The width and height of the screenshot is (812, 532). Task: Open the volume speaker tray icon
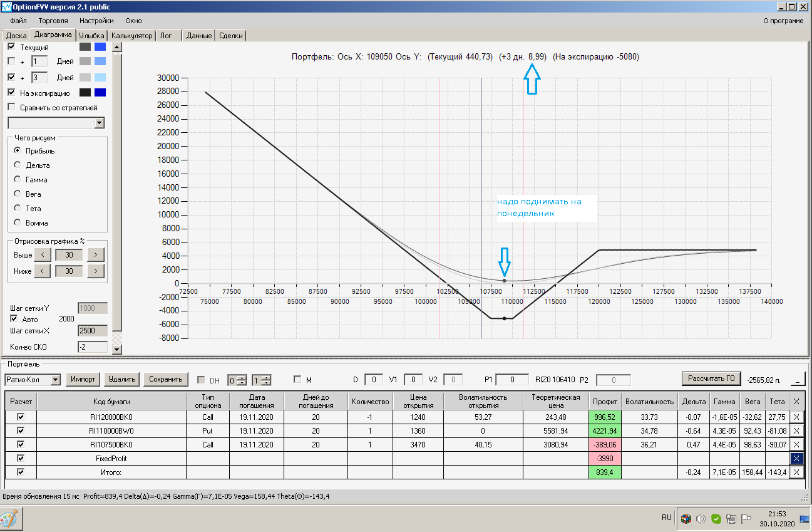[701, 519]
